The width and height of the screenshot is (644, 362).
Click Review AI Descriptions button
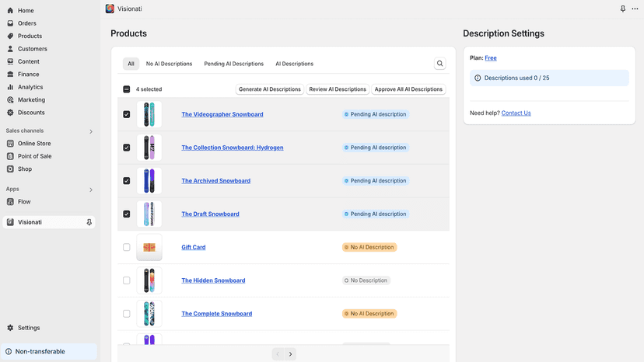[338, 89]
